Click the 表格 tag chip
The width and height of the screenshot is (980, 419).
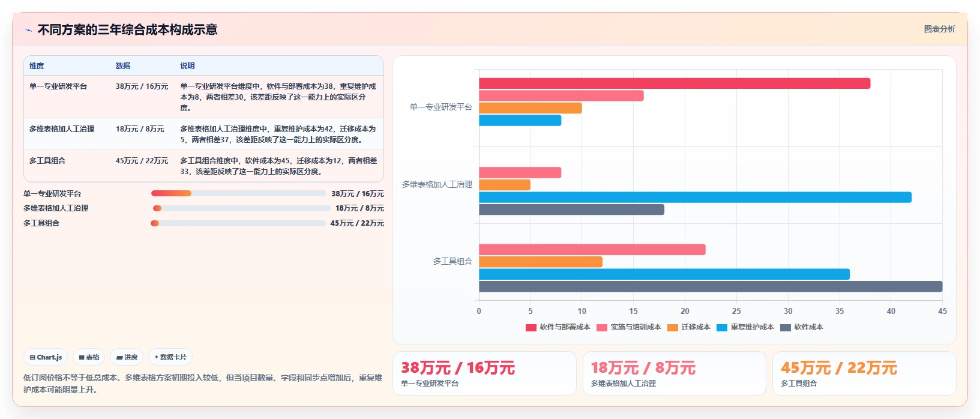pos(89,357)
